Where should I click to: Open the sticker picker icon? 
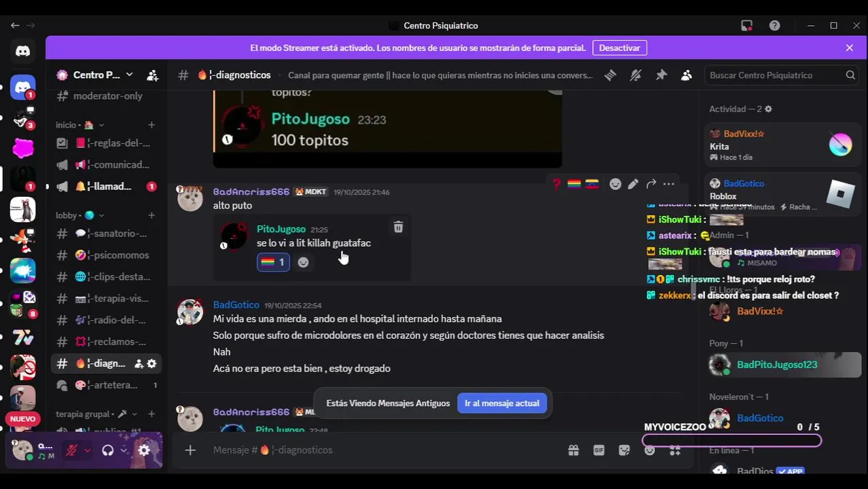(625, 450)
